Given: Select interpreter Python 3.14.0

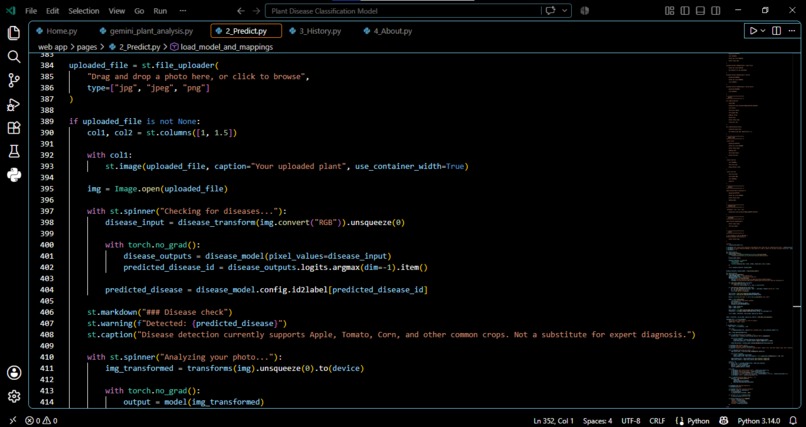Looking at the screenshot, I should [758, 421].
